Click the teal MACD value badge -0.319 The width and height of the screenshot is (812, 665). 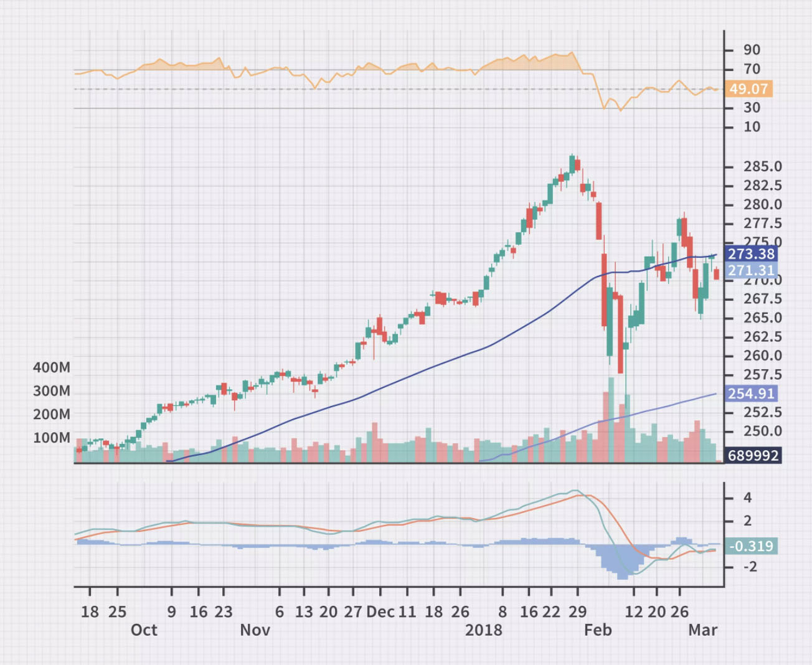[x=752, y=544]
